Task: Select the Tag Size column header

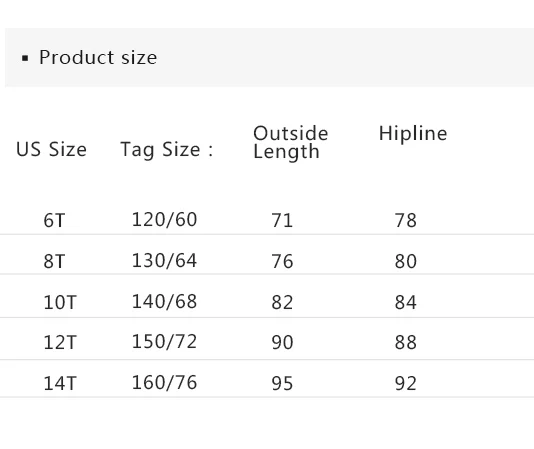Action: [x=167, y=150]
